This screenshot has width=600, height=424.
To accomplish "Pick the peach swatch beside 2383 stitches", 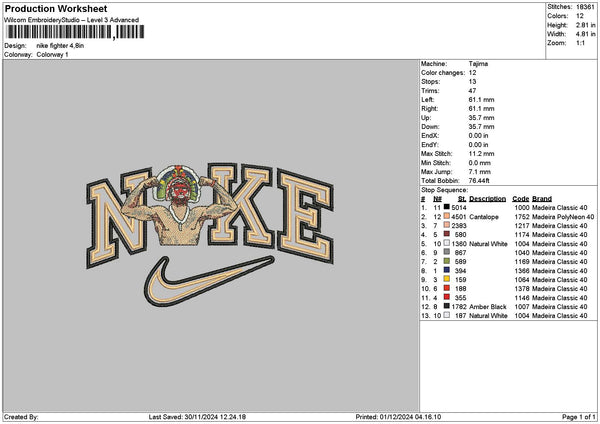I will coord(447,225).
